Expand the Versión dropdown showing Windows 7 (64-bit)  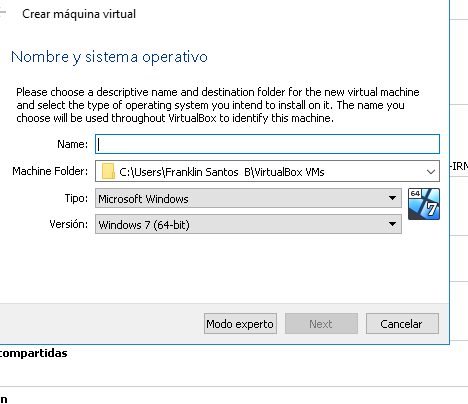[248, 224]
